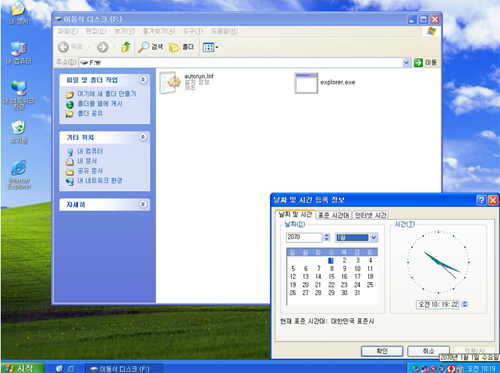Viewport: 500px width, 373px height.
Task: Click Make a new folder link
Action: pos(101,94)
